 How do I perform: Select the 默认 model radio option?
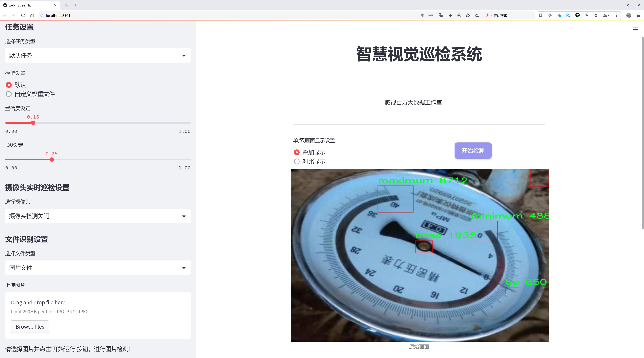(x=9, y=85)
